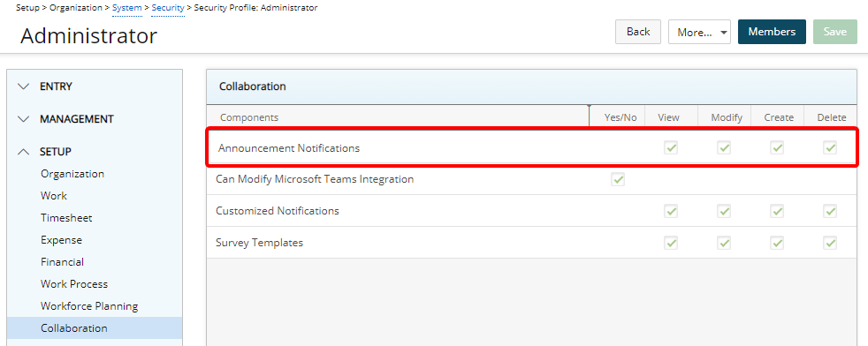Collapse the SETUP section chevron
This screenshot has width=868, height=346.
tap(23, 152)
